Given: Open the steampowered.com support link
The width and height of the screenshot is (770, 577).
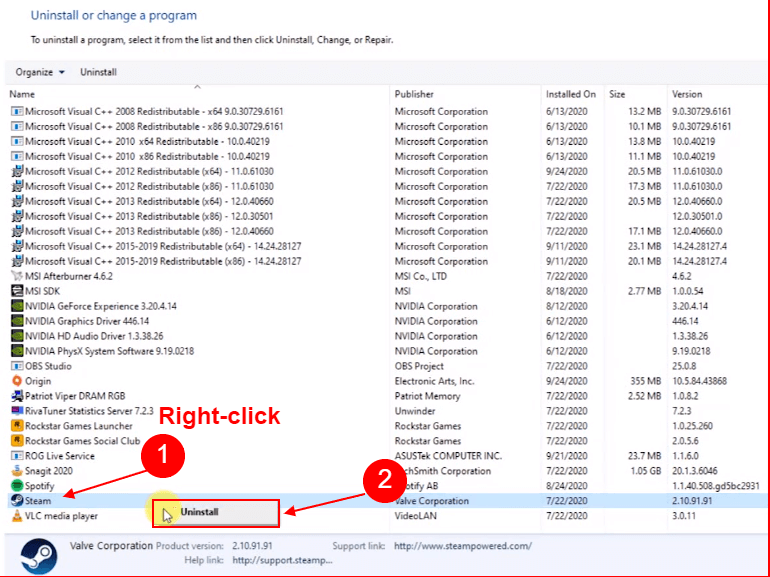Looking at the screenshot, I should click(463, 546).
